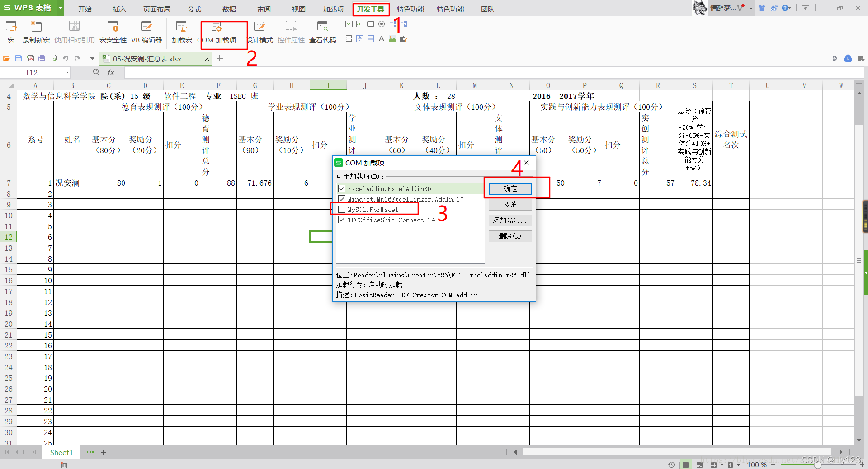The width and height of the screenshot is (868, 469).
Task: Open the 插入 ribbon tab
Action: [119, 9]
